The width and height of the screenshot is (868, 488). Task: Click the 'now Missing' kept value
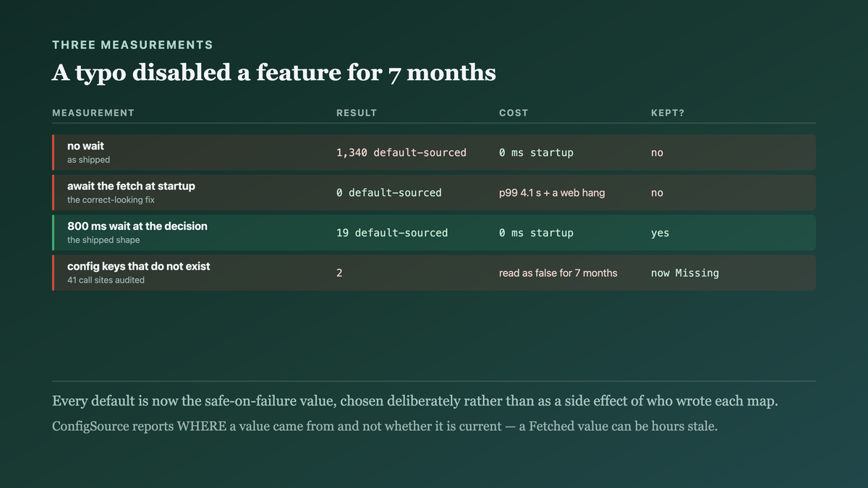click(x=685, y=273)
